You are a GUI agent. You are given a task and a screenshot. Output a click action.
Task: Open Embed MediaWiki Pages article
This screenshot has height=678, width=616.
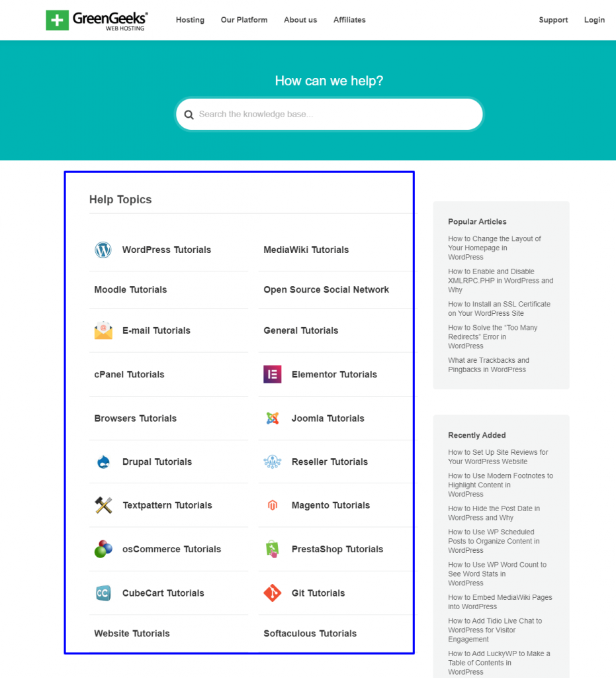(500, 602)
